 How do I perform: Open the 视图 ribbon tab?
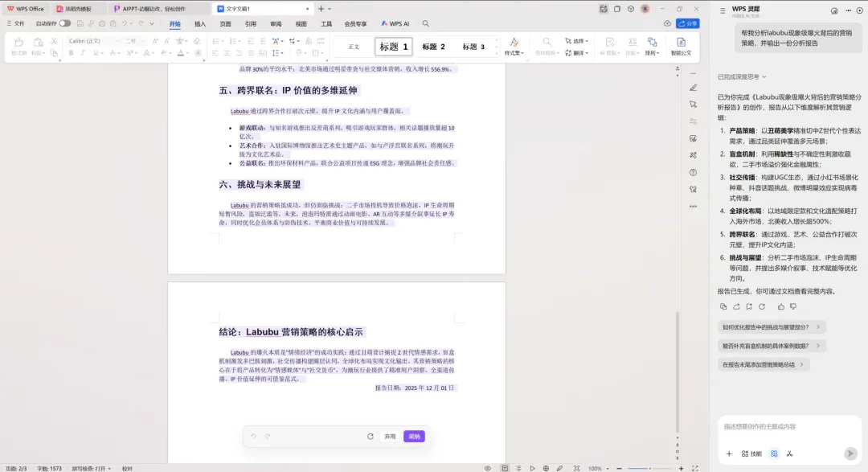coord(301,24)
